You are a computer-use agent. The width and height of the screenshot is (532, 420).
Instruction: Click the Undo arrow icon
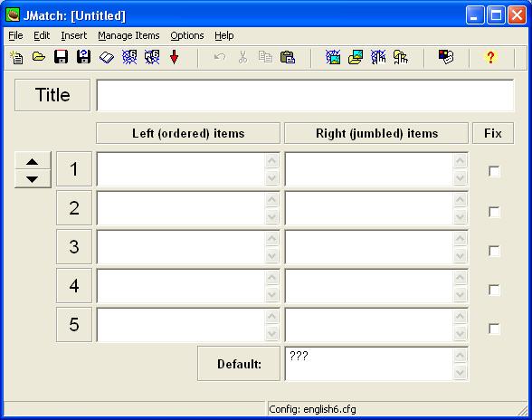(220, 57)
